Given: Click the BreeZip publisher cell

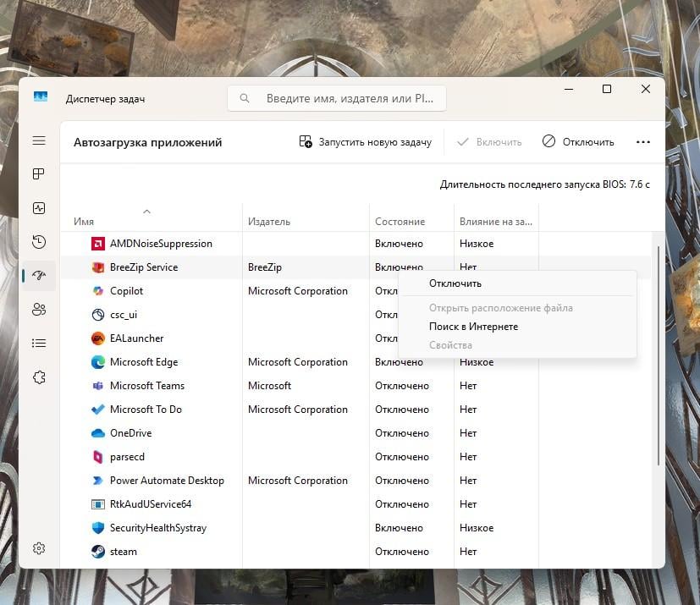Looking at the screenshot, I should point(265,267).
